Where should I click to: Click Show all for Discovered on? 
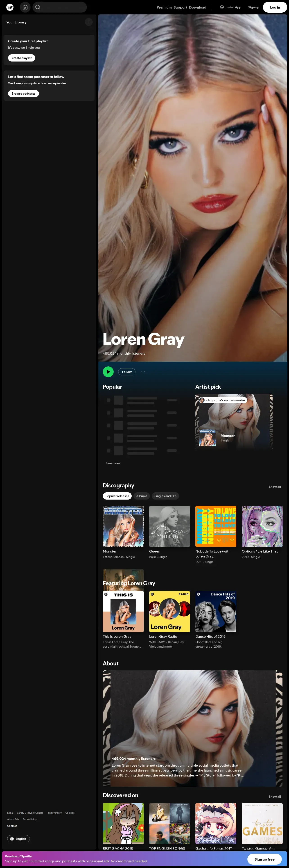275,797
